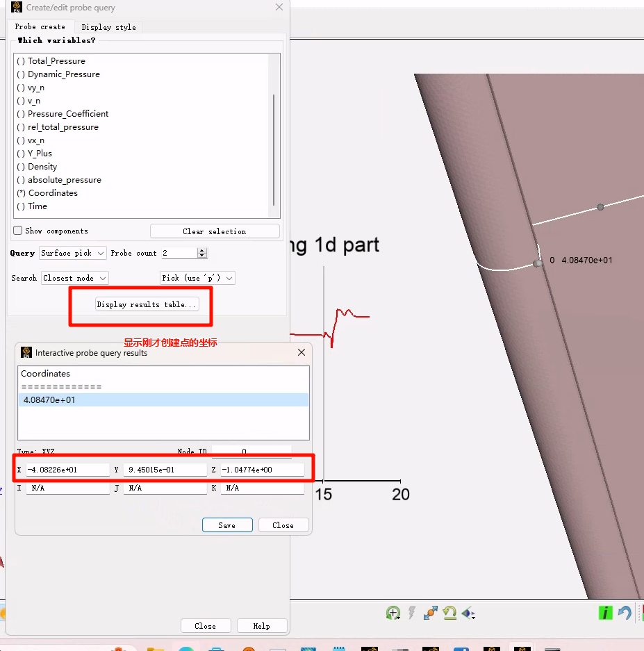Click the X coordinate value field
This screenshot has width=644, height=651.
pos(67,470)
